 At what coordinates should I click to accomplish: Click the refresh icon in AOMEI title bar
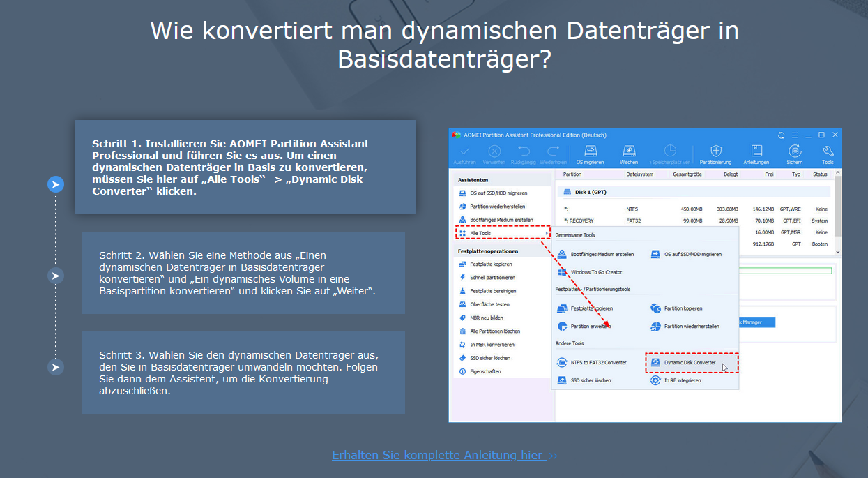(x=782, y=135)
